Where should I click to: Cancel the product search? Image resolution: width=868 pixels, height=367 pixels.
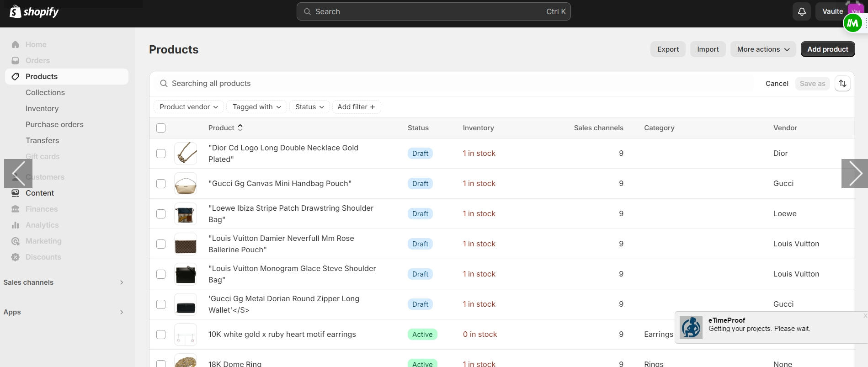(x=777, y=84)
